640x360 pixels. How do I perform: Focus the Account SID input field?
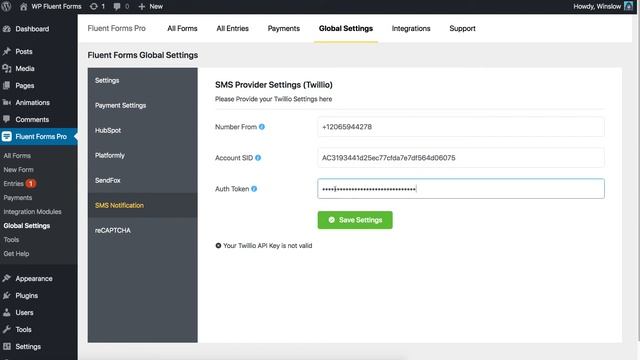coord(461,158)
